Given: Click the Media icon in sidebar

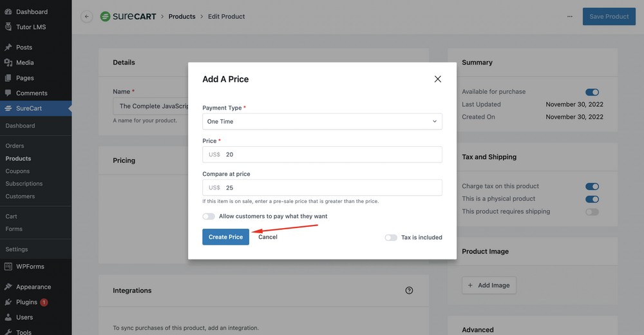Looking at the screenshot, I should point(8,62).
